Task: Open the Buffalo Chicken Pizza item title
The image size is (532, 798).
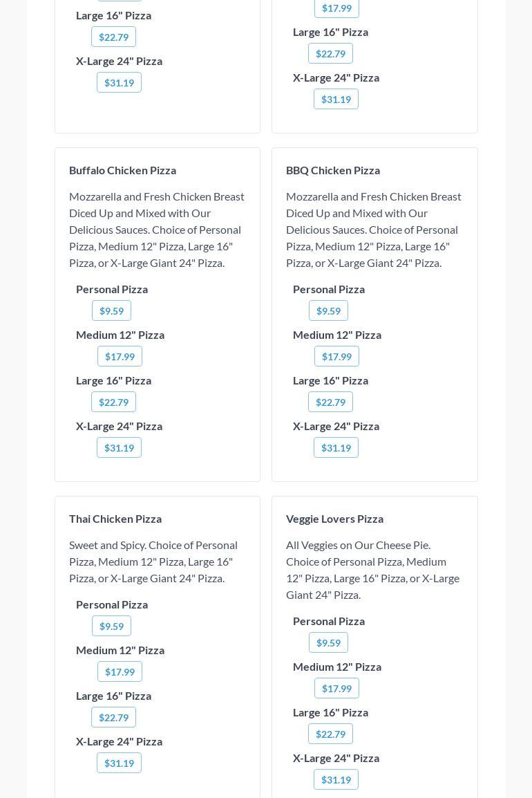Action: [122, 170]
